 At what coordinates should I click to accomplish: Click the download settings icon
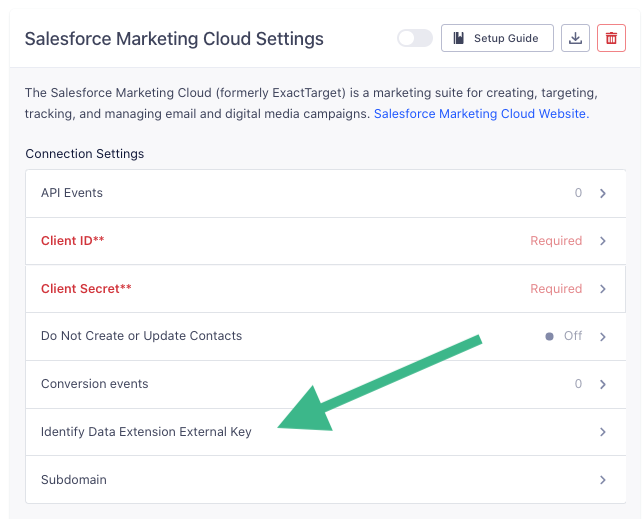point(574,39)
